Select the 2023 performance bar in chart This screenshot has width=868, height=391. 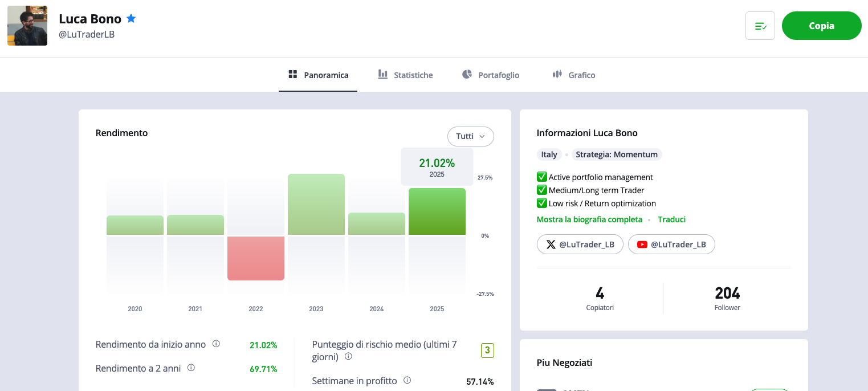[316, 204]
